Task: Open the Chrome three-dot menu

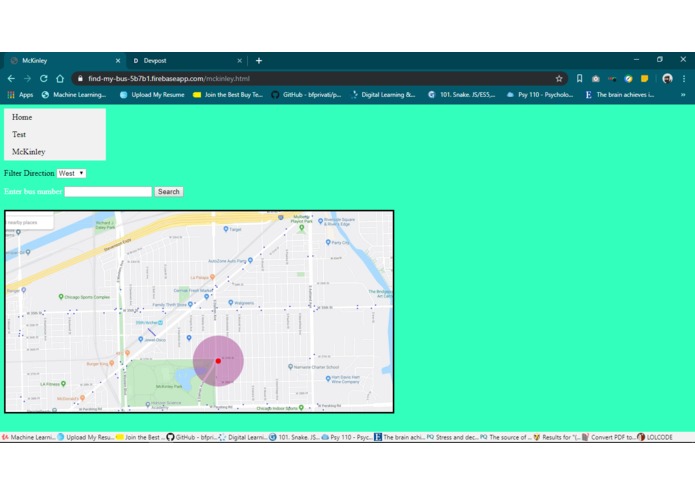Action: pyautogui.click(x=684, y=78)
